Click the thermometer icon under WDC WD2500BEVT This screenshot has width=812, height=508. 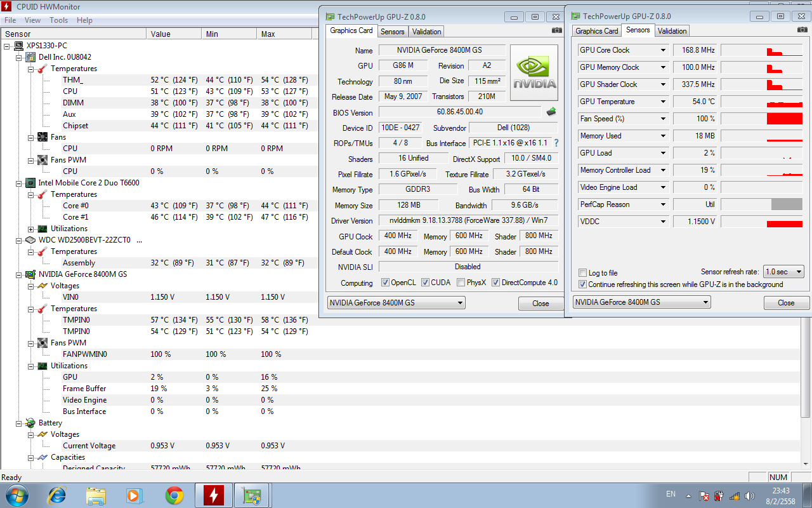(x=43, y=251)
